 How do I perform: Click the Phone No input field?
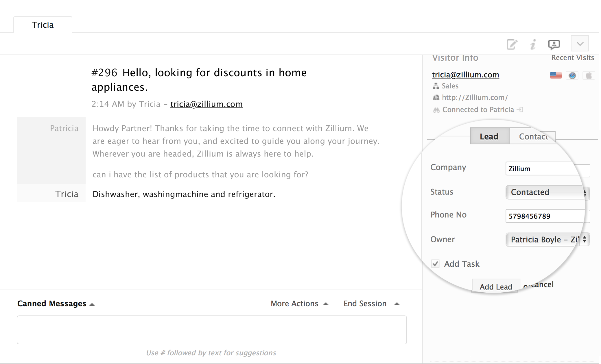pyautogui.click(x=547, y=216)
